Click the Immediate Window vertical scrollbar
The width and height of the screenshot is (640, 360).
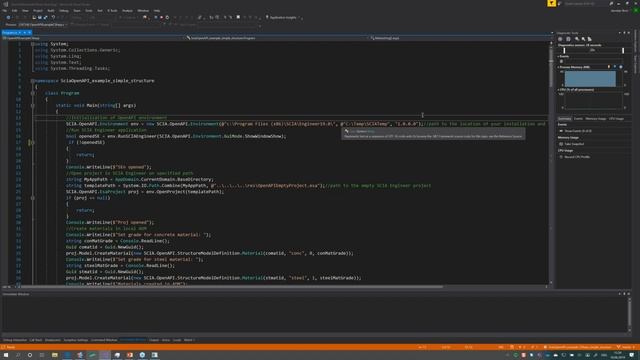click(629, 313)
